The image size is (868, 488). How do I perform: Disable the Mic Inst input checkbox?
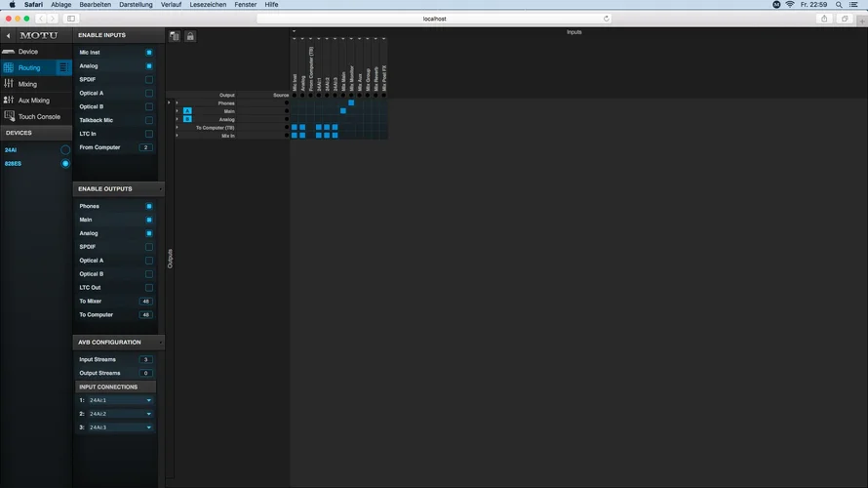(x=149, y=52)
